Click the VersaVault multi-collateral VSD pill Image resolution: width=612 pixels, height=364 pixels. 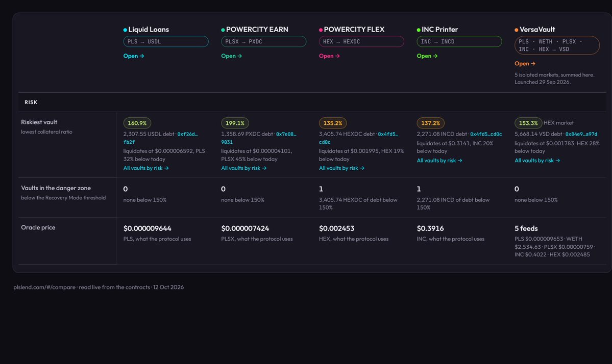pos(557,45)
